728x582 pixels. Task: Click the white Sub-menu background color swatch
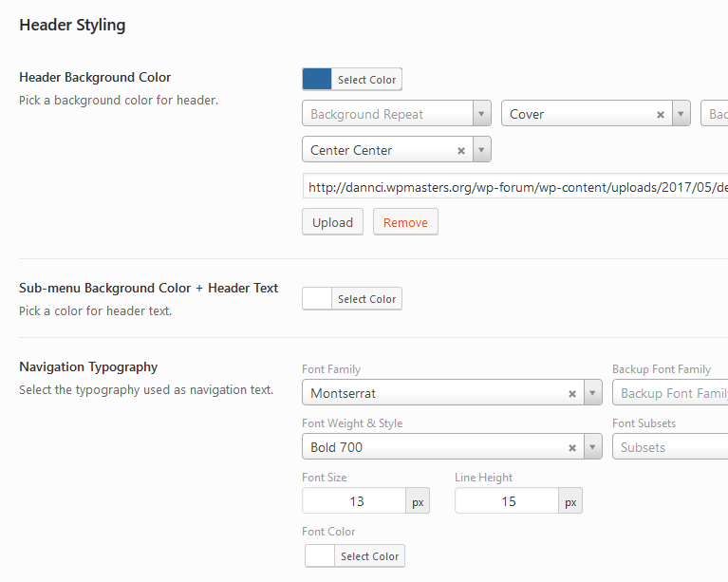(x=317, y=299)
